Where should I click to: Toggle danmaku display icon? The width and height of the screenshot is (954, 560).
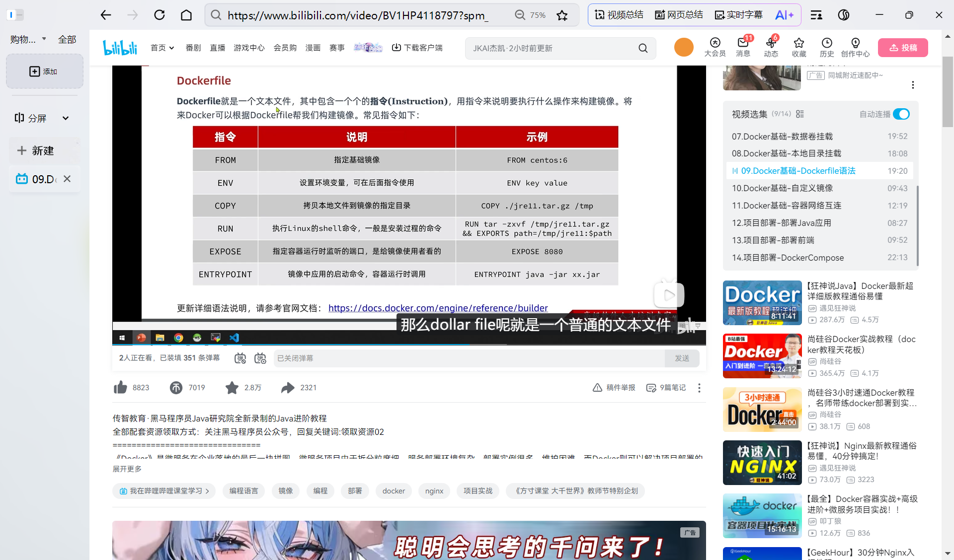(x=240, y=358)
